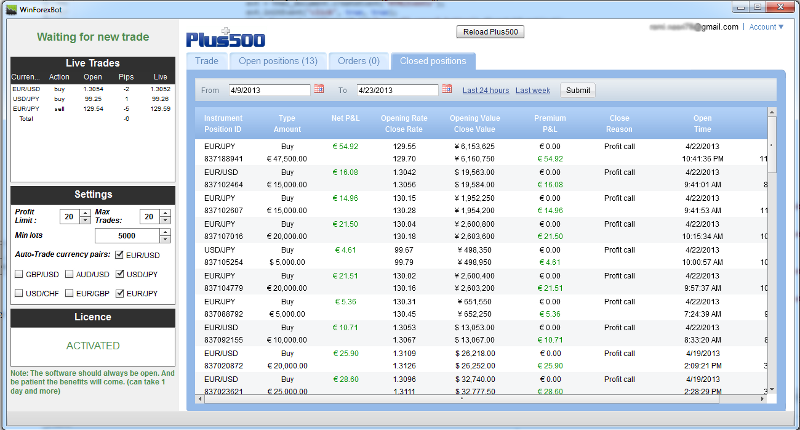The height and width of the screenshot is (430, 800).
Task: Toggle the EUR/USD auto-trade checkbox
Action: coord(119,255)
